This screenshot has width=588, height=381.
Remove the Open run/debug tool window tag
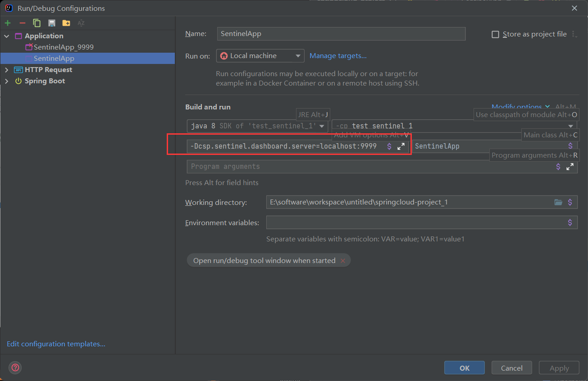343,261
